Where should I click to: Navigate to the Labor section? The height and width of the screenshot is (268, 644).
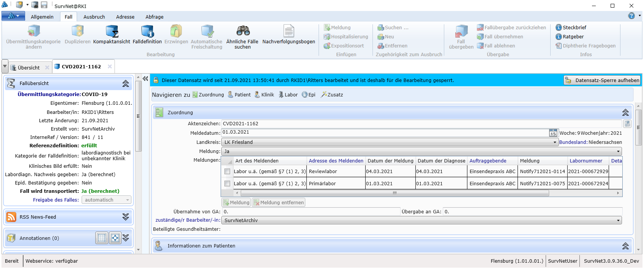288,95
